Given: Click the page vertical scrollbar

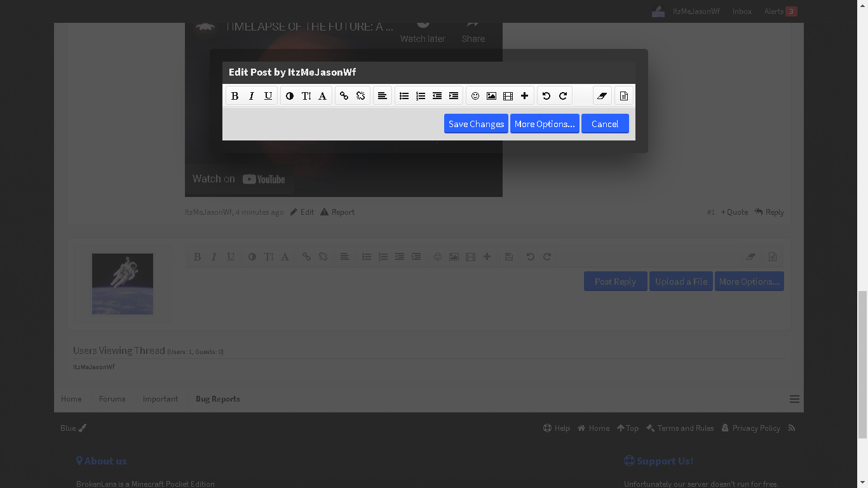Looking at the screenshot, I should coord(862,365).
